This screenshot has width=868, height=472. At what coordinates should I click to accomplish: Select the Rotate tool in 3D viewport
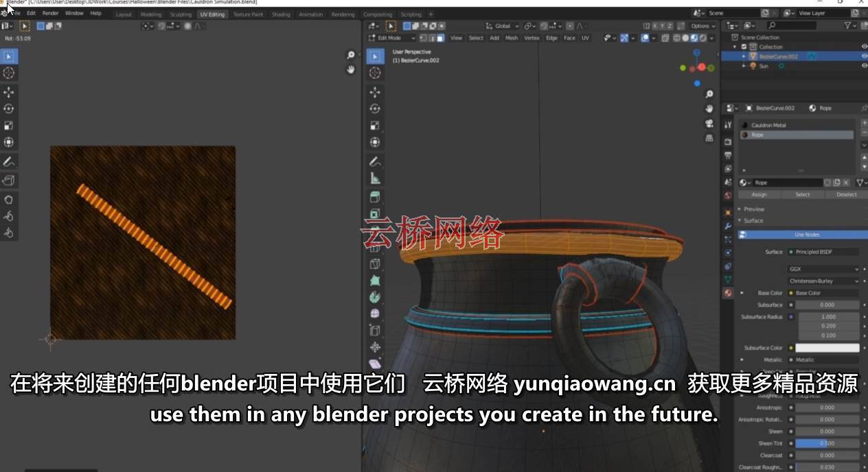[x=375, y=108]
